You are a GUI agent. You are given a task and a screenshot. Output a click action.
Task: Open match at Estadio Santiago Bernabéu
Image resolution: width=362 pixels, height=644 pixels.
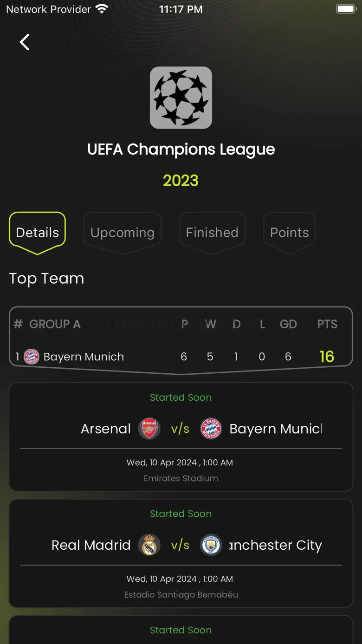pyautogui.click(x=181, y=595)
